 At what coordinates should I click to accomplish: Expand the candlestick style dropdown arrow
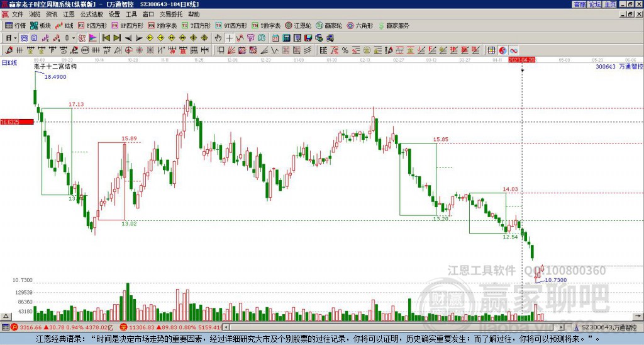click(74, 38)
